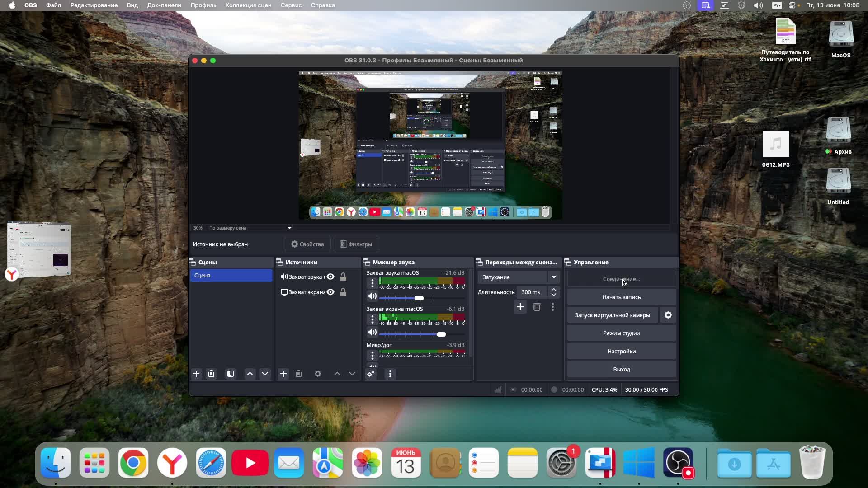Move source up arrow in Sources panel
The image size is (868, 488).
click(337, 374)
